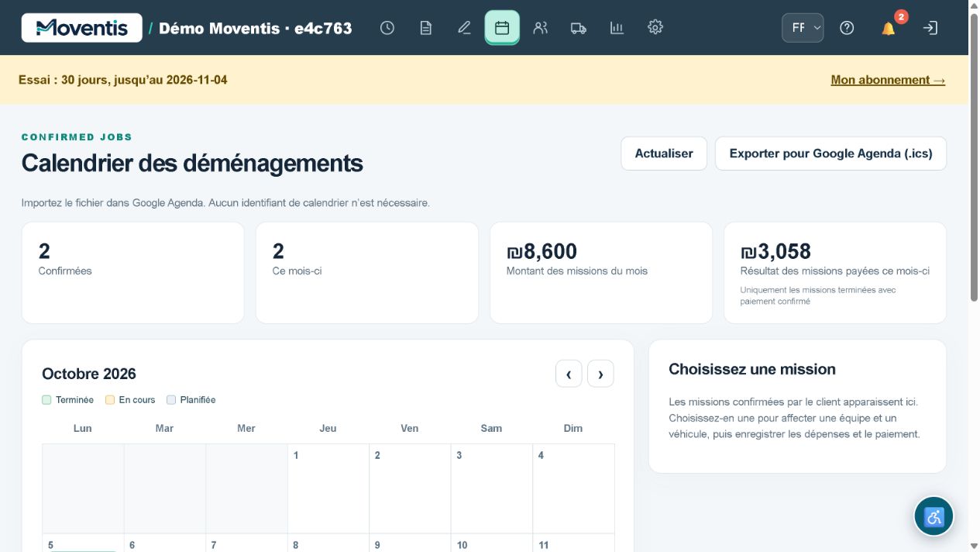This screenshot has height=552, width=980.
Task: Go to previous month with left chevron
Action: pyautogui.click(x=569, y=374)
